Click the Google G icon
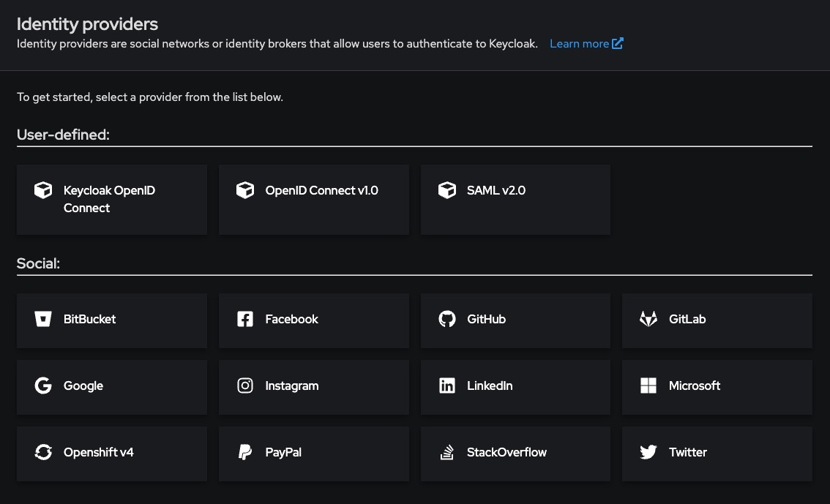 point(43,385)
